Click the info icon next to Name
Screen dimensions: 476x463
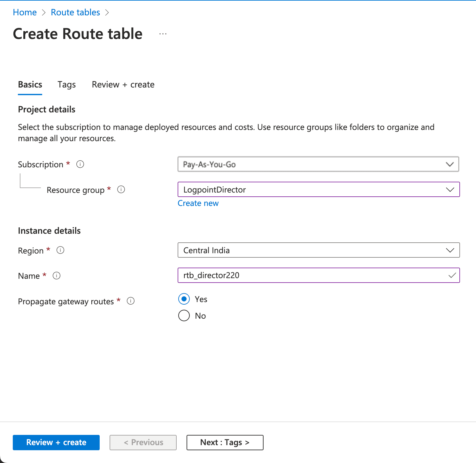tap(57, 276)
